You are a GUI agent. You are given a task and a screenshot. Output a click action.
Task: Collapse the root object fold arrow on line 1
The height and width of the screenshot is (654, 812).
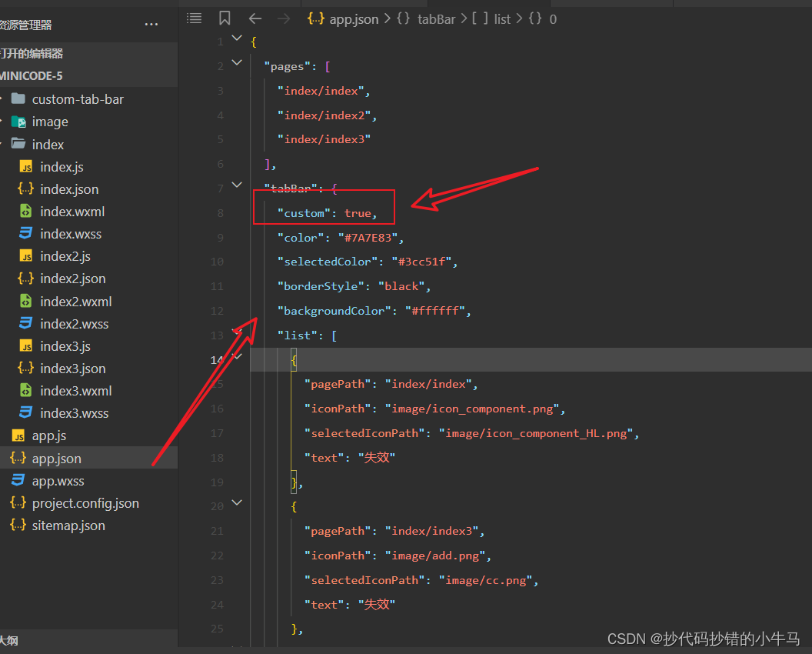[237, 38]
